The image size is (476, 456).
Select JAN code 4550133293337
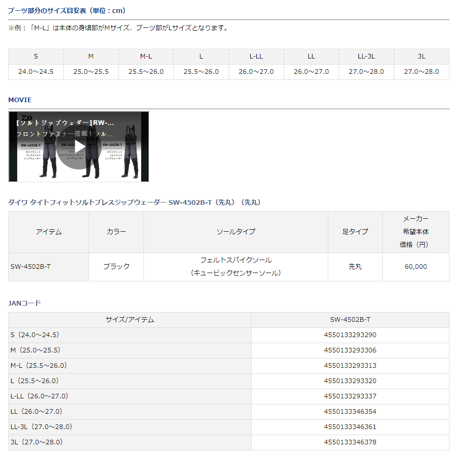(350, 396)
